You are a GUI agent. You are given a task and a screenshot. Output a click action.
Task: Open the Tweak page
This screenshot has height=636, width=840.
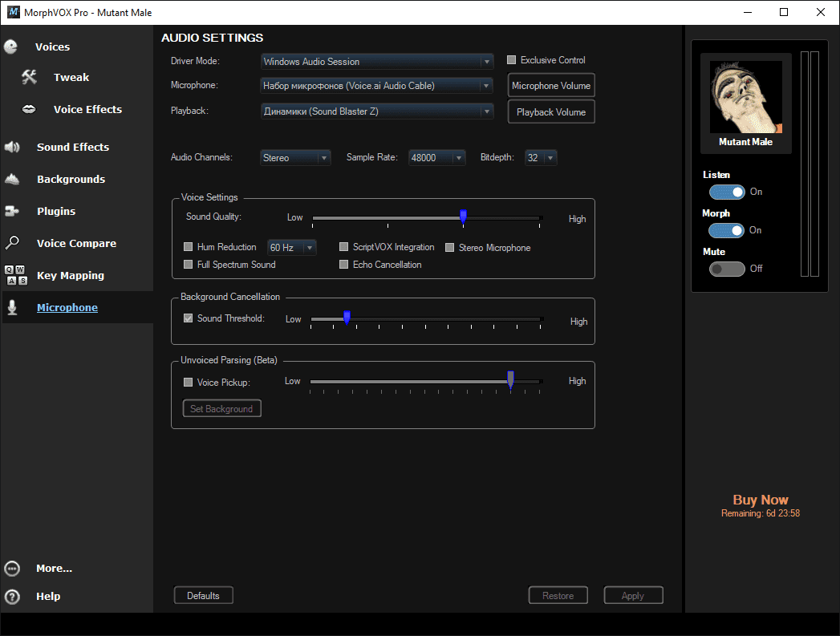click(71, 77)
